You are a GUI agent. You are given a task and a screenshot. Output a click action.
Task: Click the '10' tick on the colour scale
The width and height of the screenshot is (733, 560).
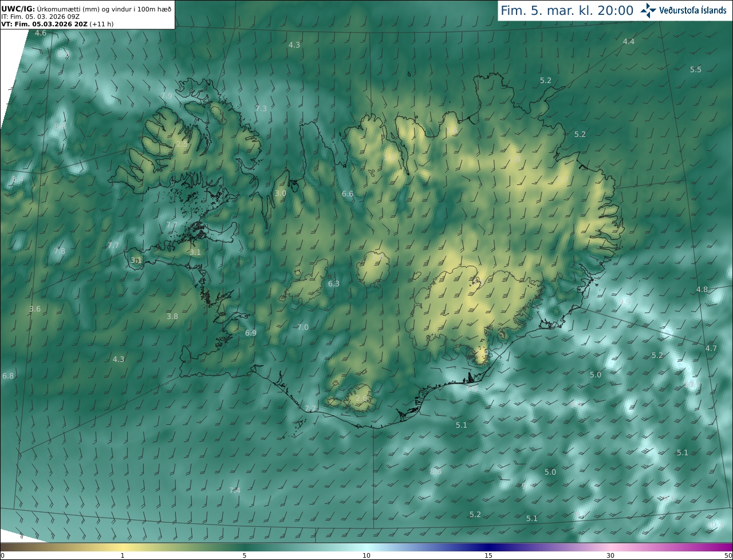(366, 555)
